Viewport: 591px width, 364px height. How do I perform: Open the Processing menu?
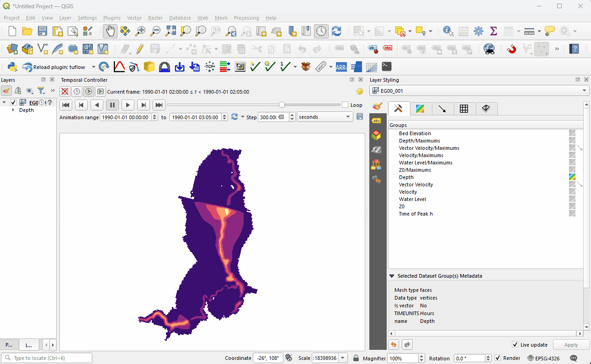pyautogui.click(x=246, y=18)
